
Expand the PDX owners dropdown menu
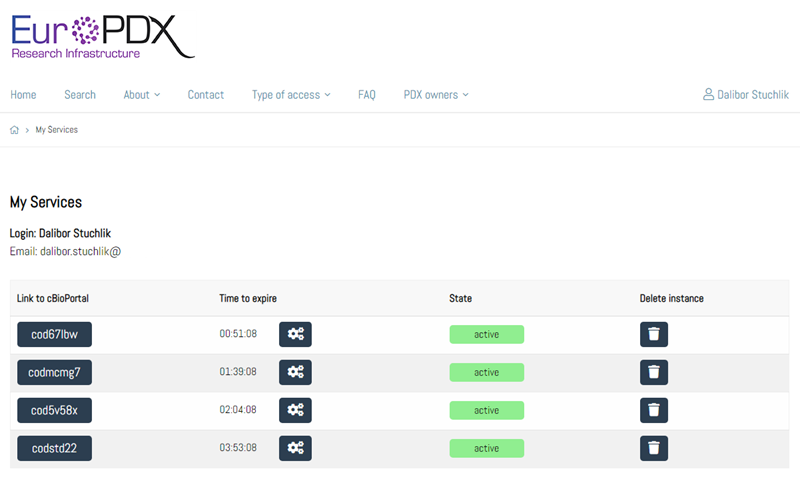tap(436, 95)
